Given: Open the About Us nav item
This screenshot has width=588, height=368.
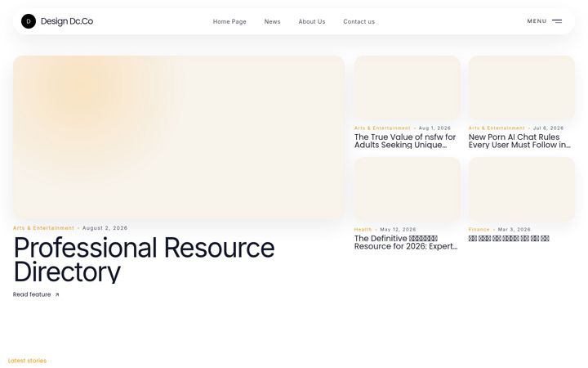Looking at the screenshot, I should pos(312,22).
